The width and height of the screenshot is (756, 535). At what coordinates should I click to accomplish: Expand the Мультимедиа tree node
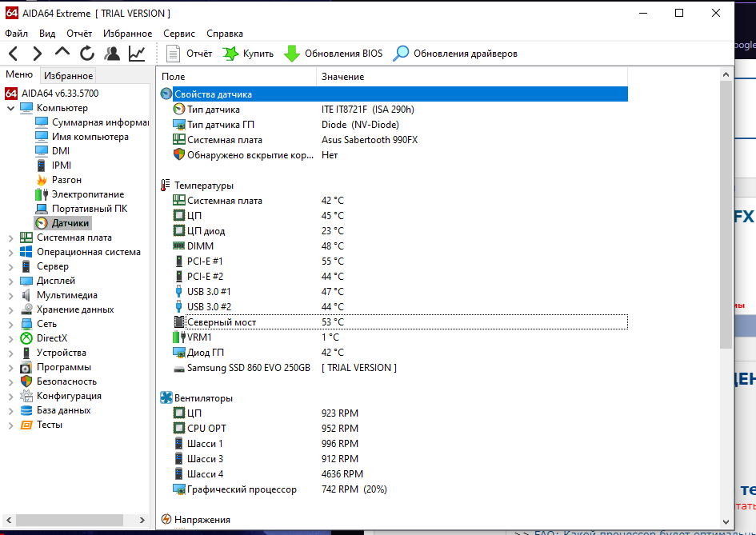tap(10, 295)
